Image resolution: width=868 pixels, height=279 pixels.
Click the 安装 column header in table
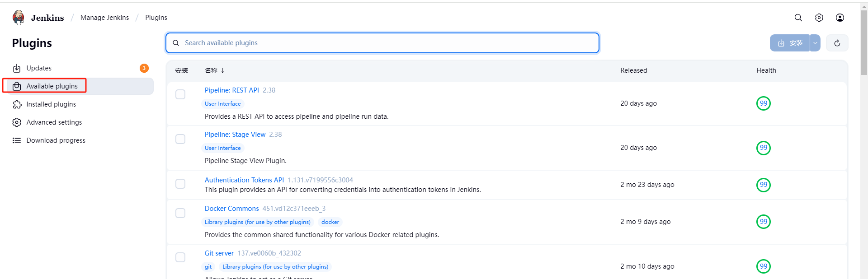181,70
